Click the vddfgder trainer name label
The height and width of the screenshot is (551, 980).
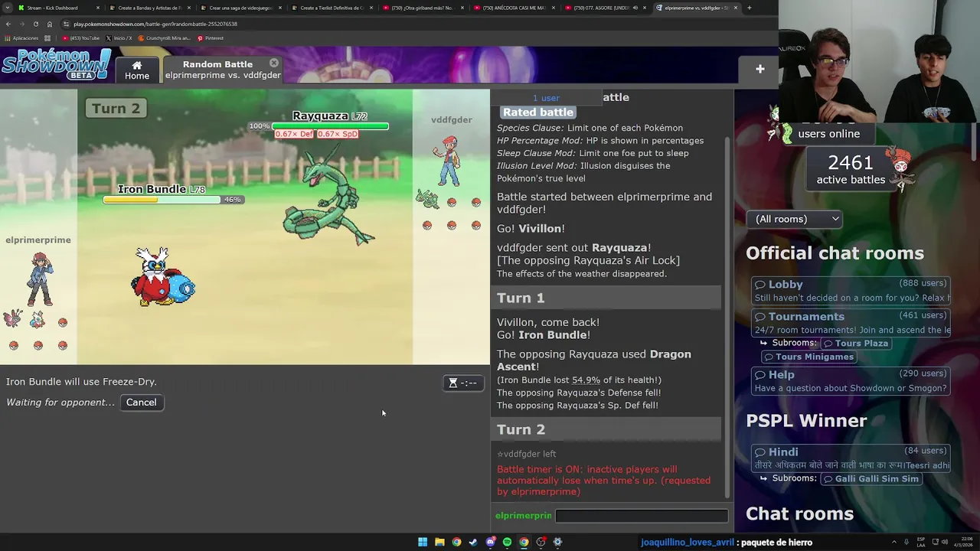pos(451,120)
